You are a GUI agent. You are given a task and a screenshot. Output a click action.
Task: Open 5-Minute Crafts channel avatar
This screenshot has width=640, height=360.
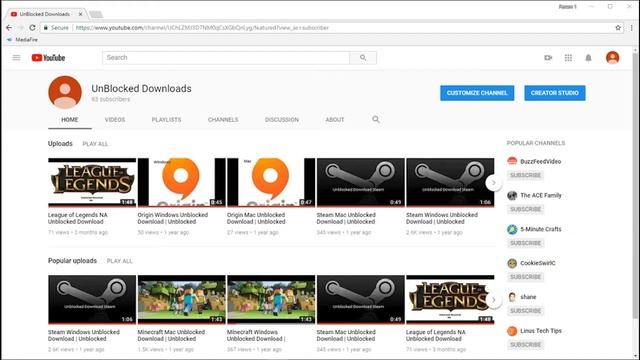512,229
